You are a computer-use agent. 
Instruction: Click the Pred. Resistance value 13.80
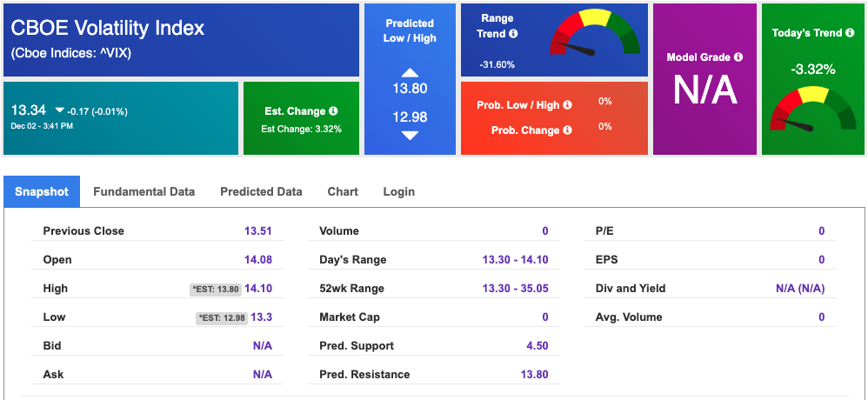[x=534, y=375]
